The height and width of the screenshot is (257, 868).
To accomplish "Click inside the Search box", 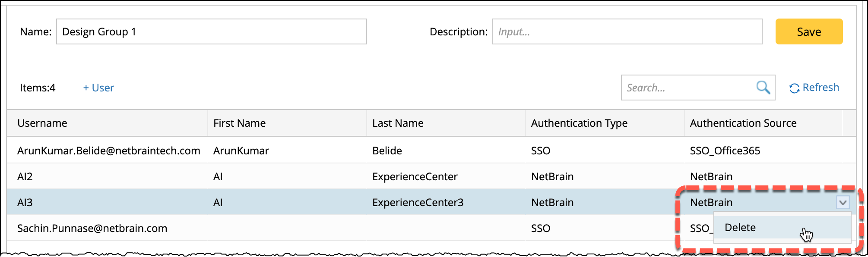I will 687,88.
